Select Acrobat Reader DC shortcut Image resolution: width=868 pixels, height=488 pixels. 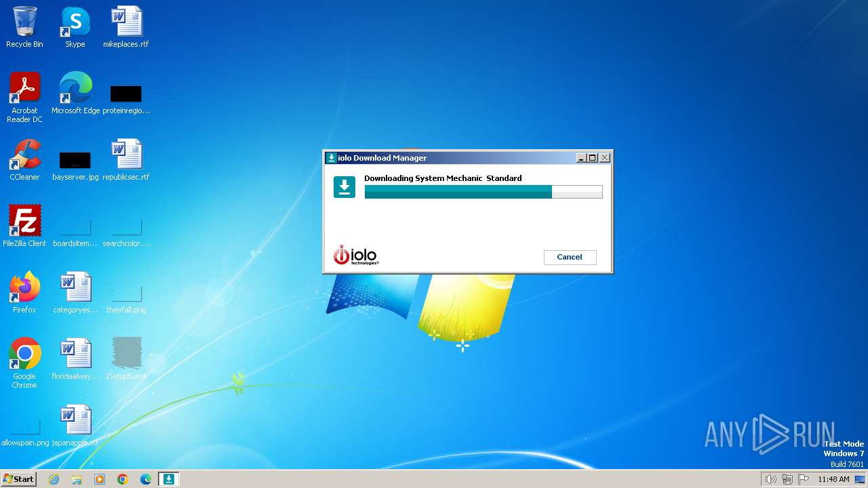24,98
